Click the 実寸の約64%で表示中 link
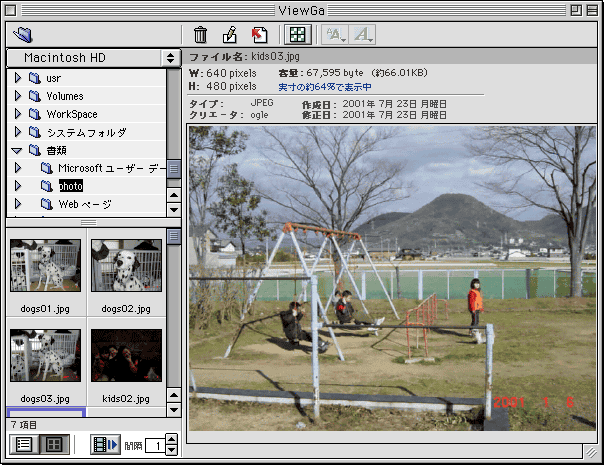This screenshot has height=465, width=604. point(325,87)
